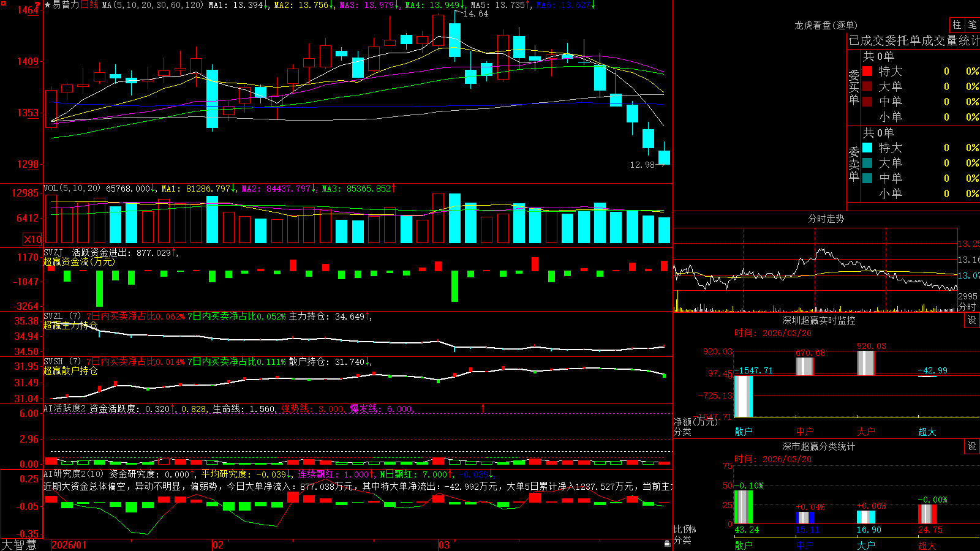Click the 02 month marker on timeline
Image resolution: width=980 pixels, height=551 pixels.
[x=218, y=545]
